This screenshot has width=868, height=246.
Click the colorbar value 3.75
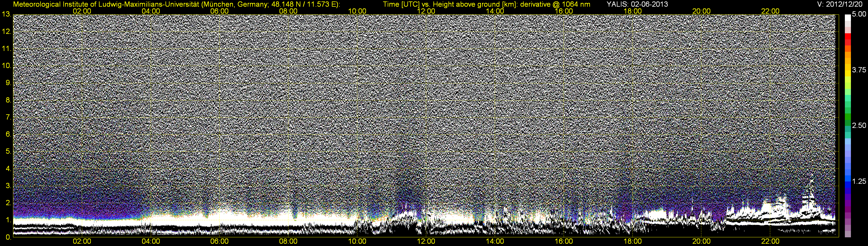click(x=858, y=70)
